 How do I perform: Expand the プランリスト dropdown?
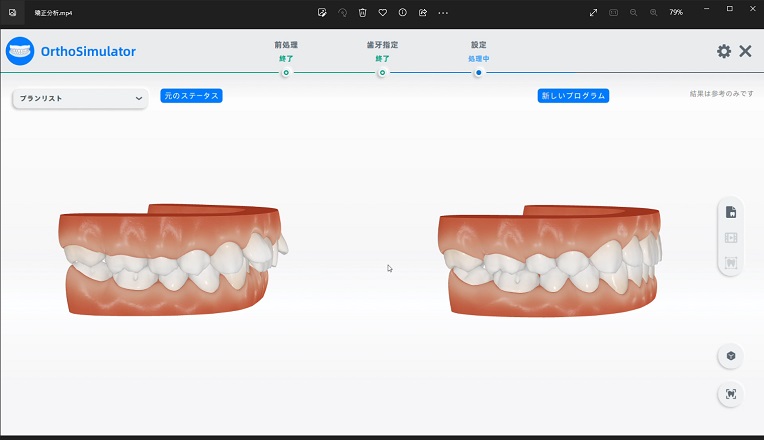80,98
